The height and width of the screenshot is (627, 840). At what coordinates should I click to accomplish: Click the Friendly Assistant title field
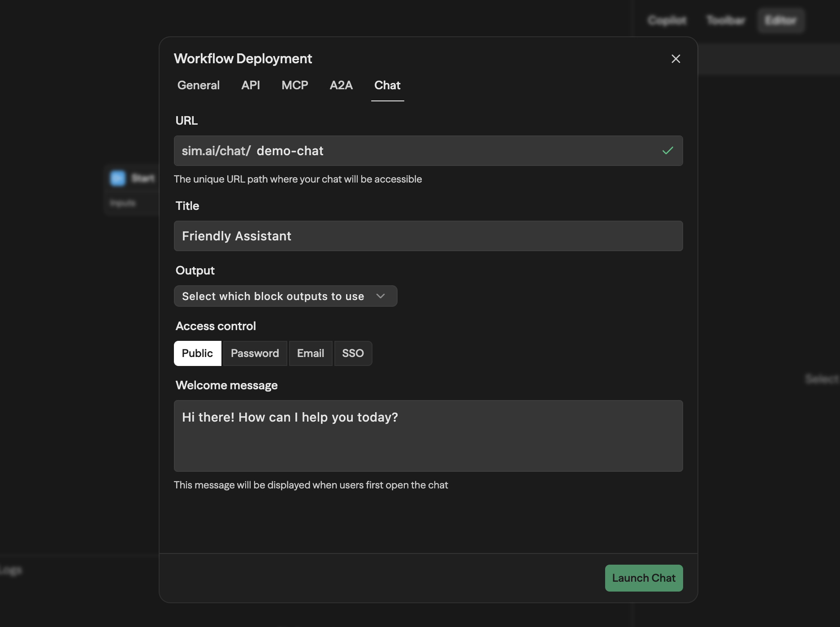pos(428,235)
